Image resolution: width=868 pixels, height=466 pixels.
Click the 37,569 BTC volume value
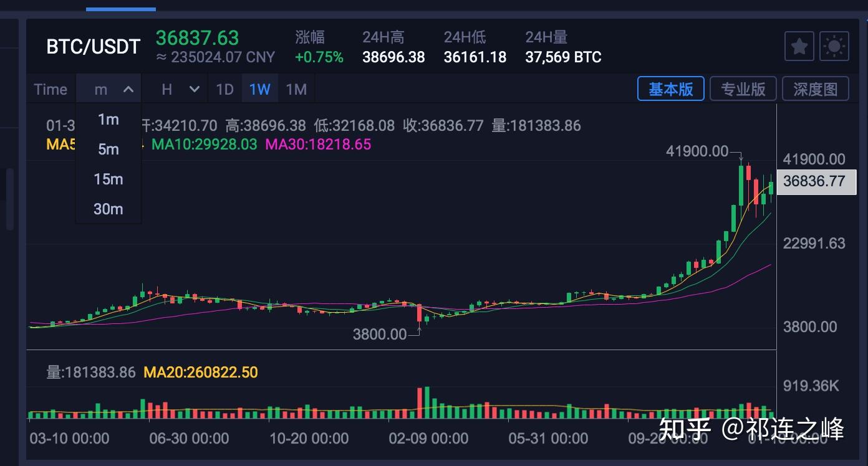click(x=563, y=57)
